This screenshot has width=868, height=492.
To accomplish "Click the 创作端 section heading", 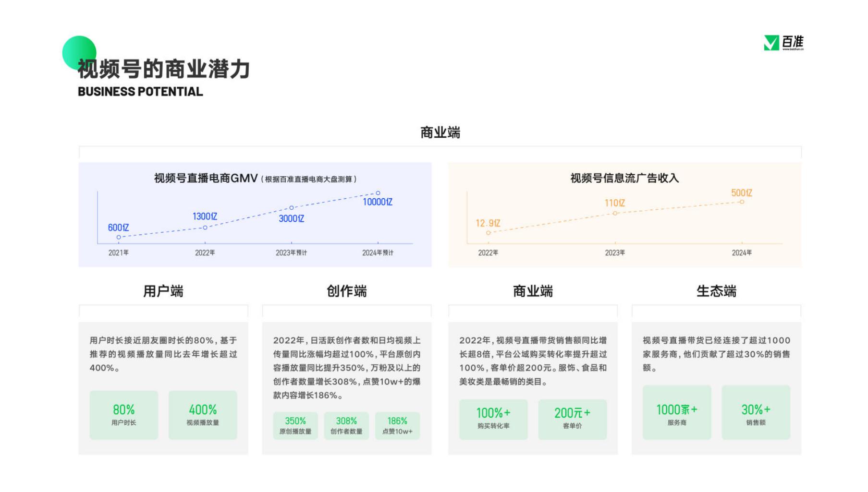I will [x=347, y=291].
